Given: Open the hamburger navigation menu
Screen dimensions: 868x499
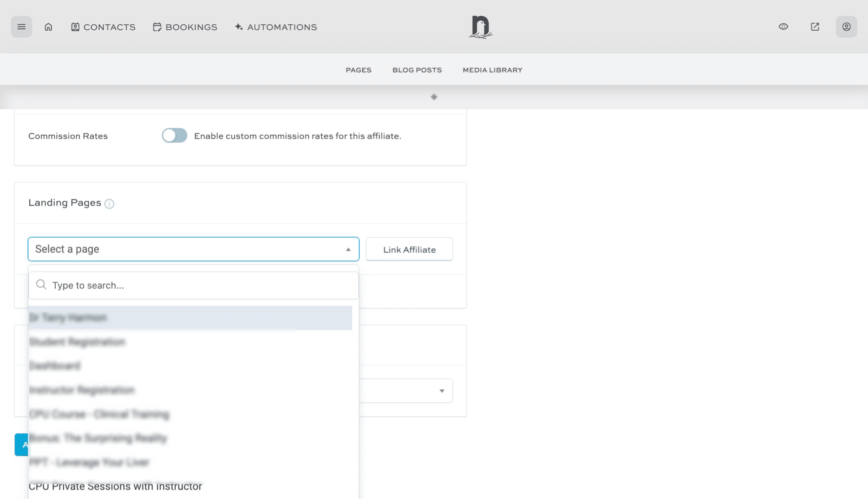Looking at the screenshot, I should [21, 26].
